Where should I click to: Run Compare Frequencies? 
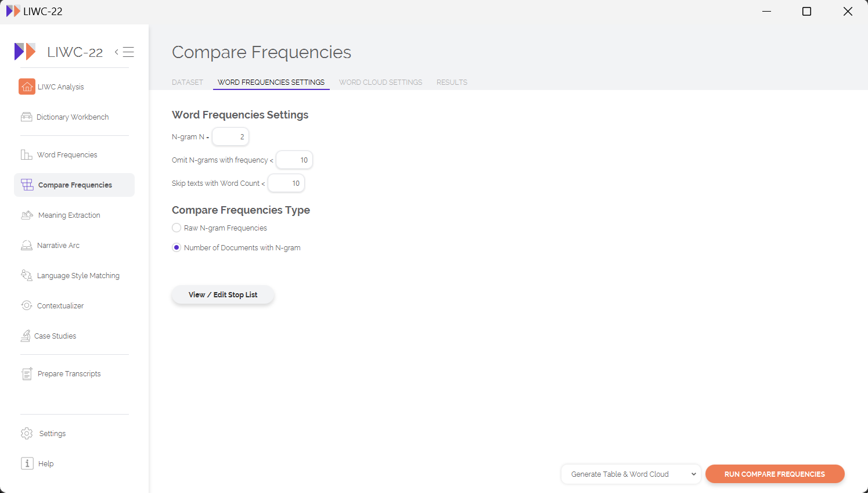pyautogui.click(x=775, y=474)
